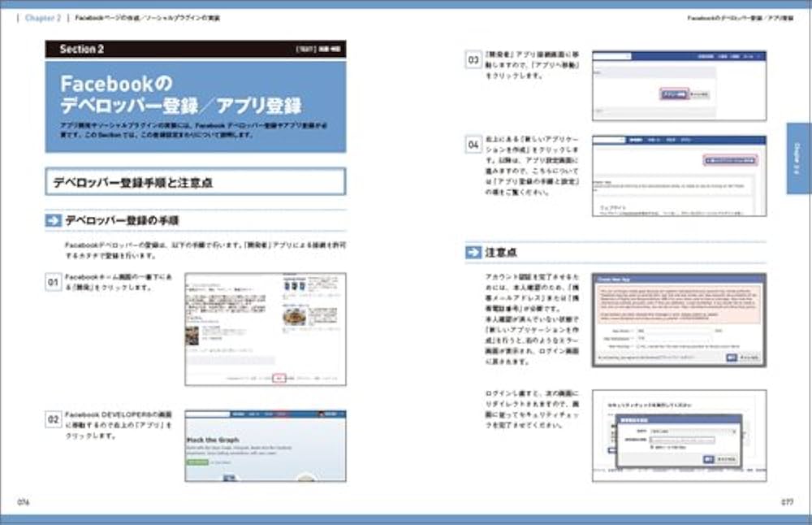The height and width of the screenshot is (525, 812).
Task: Click the plus icon on the create application button
Action: pyautogui.click(x=710, y=160)
